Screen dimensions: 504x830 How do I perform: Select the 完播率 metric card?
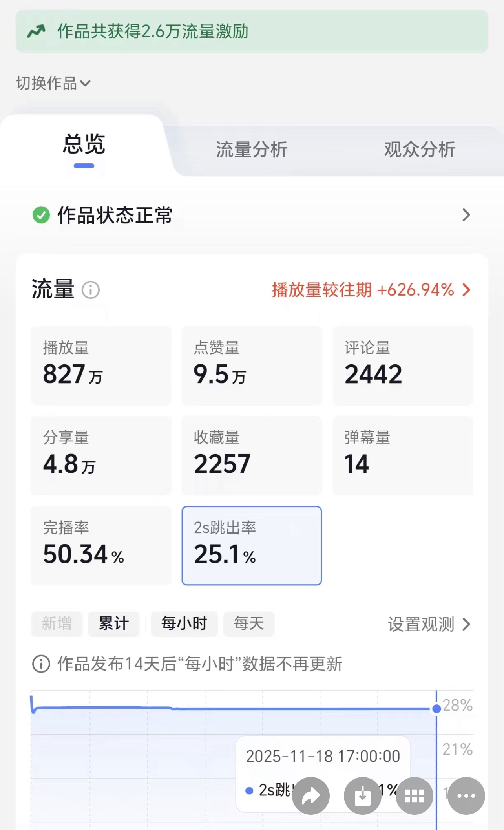(101, 545)
